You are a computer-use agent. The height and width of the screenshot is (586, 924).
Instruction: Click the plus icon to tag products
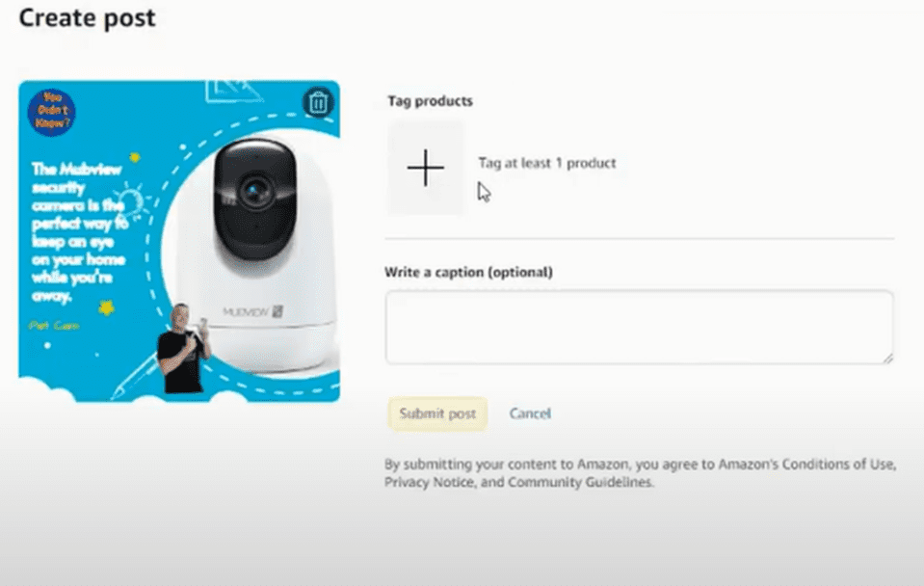point(426,168)
